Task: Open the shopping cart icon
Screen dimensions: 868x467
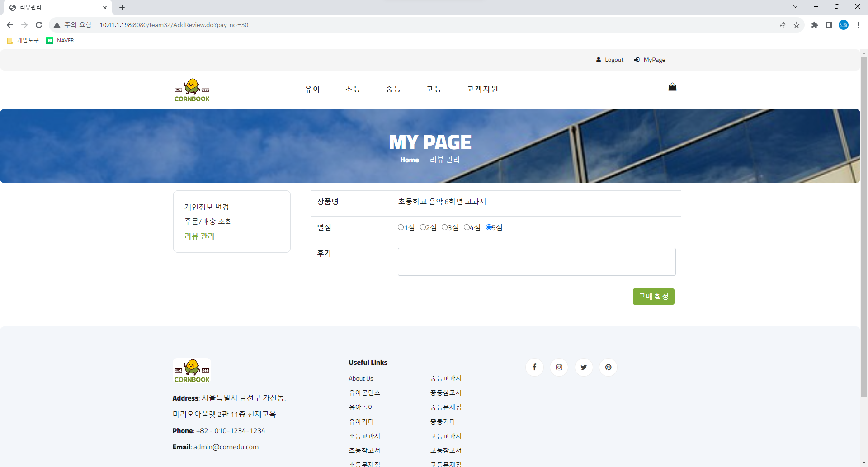Action: (672, 87)
